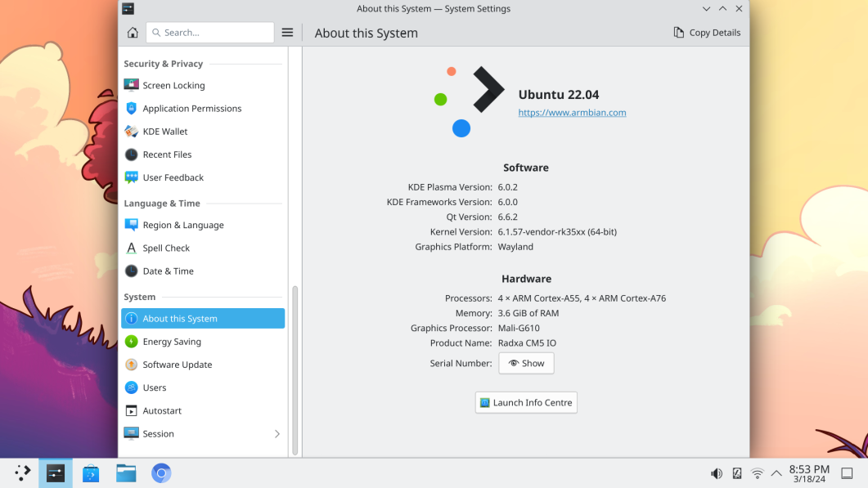Screen dimensions: 868x488
Task: Open Autostart settings
Action: pyautogui.click(x=203, y=410)
